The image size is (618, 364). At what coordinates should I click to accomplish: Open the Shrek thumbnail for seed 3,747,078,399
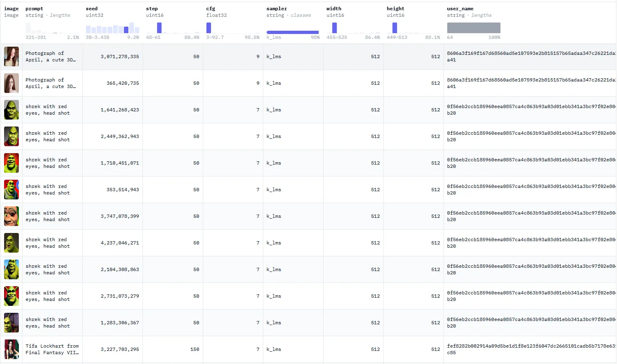coord(11,216)
